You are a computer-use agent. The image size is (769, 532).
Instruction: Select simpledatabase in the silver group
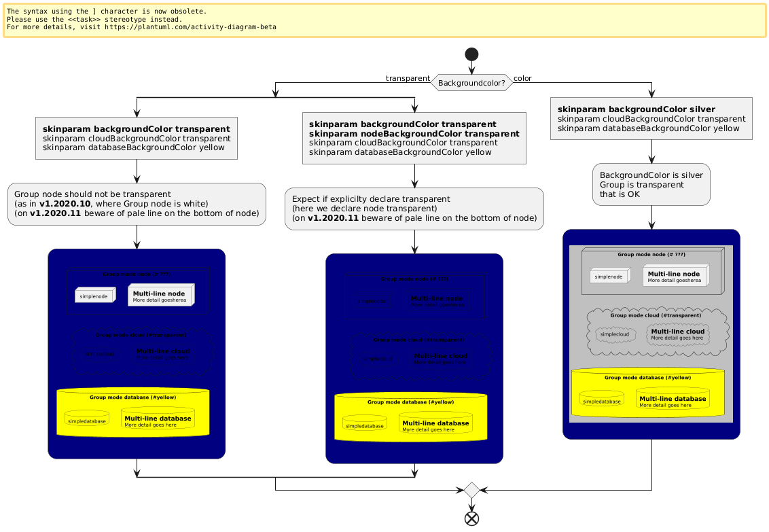(x=601, y=399)
